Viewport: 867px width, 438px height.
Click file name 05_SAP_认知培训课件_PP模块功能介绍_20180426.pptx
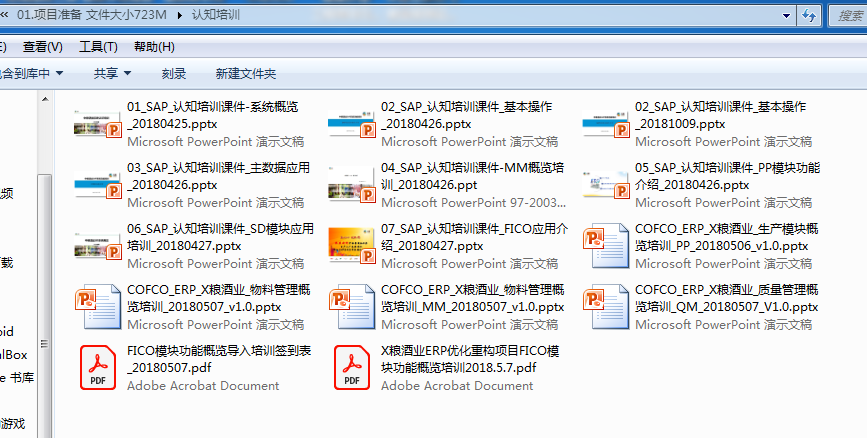click(728, 176)
